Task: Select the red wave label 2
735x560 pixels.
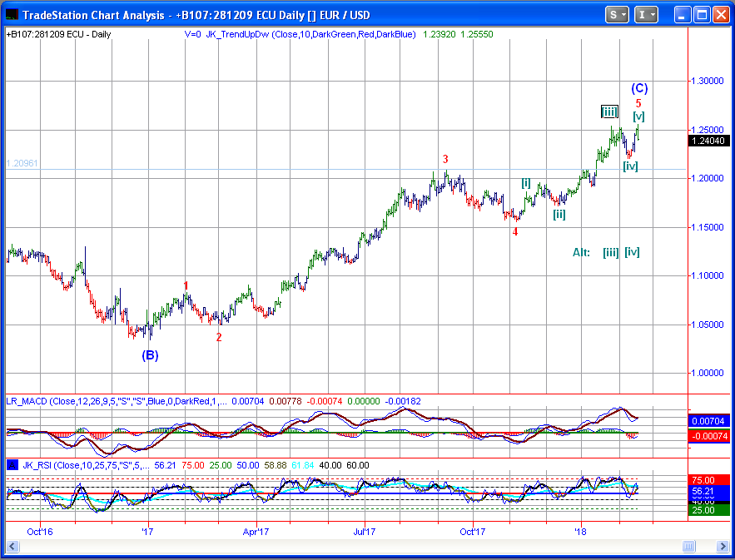Action: 219,337
